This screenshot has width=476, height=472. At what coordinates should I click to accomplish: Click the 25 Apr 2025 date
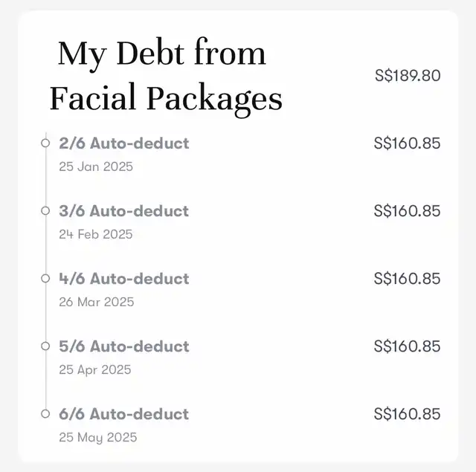tap(95, 369)
